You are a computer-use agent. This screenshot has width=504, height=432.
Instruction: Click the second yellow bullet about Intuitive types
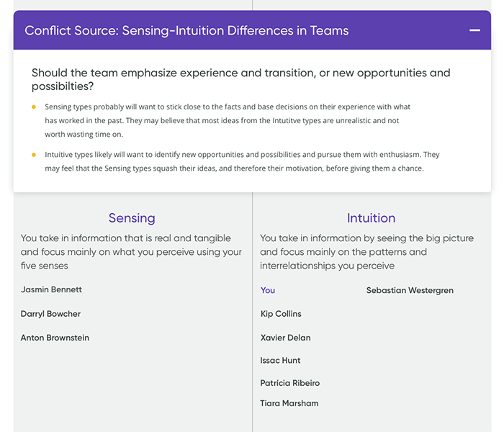coord(33,155)
